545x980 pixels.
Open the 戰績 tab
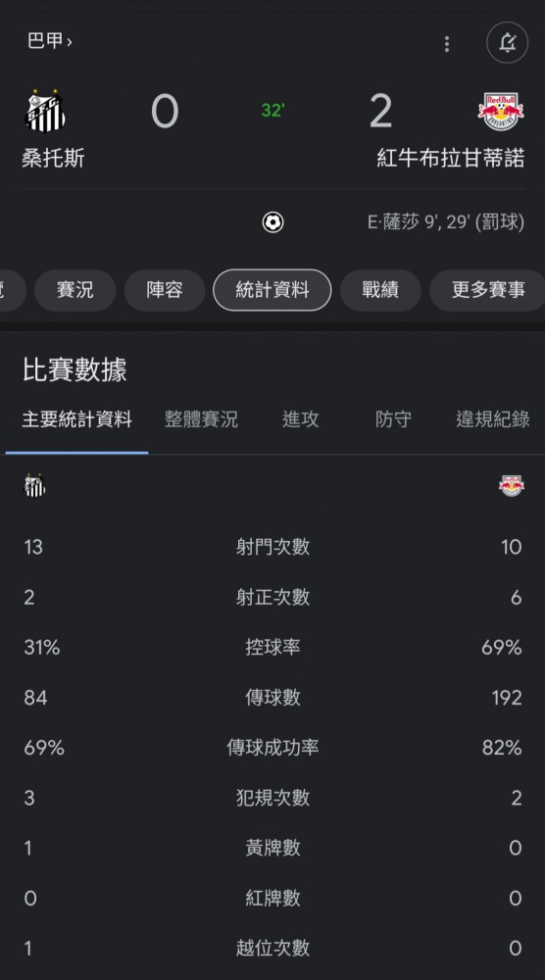coord(380,290)
